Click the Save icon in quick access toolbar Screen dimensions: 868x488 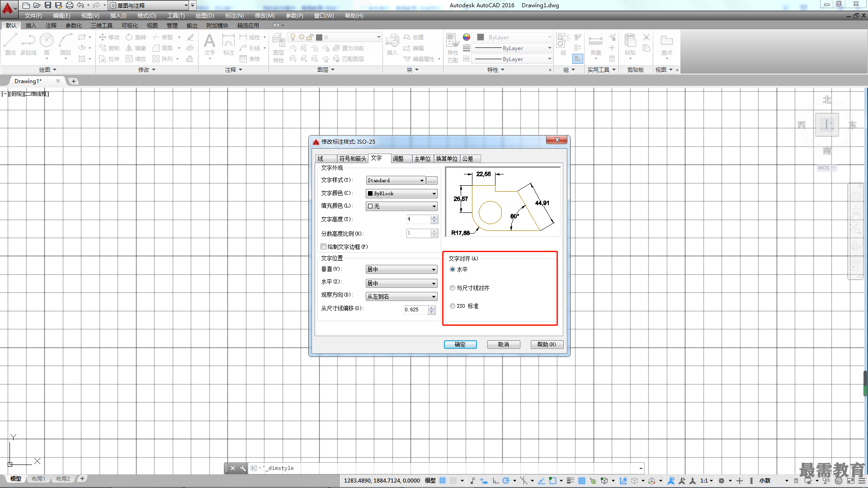click(x=47, y=5)
